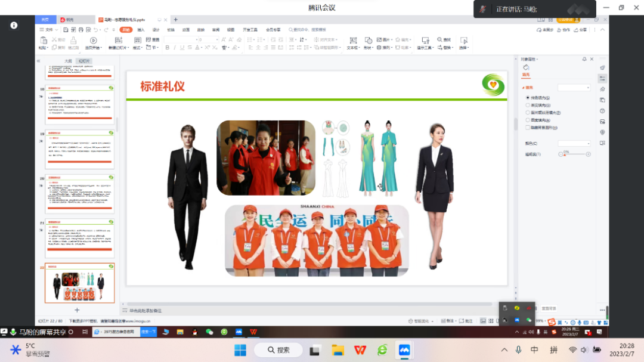
Task: Open the color (颜色) dropdown
Action: pos(574,144)
